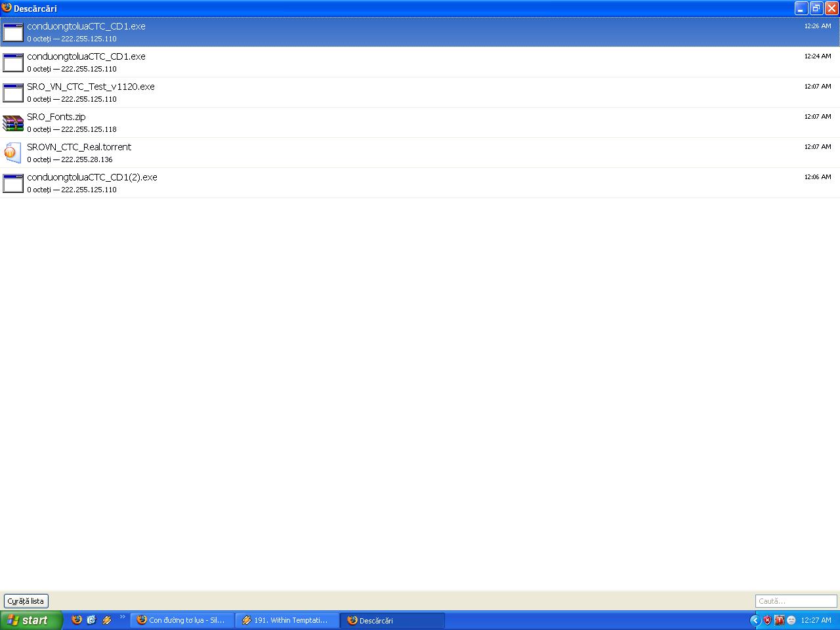The height and width of the screenshot is (630, 840).
Task: Collapse hidden icons with the tray arrow
Action: click(755, 620)
